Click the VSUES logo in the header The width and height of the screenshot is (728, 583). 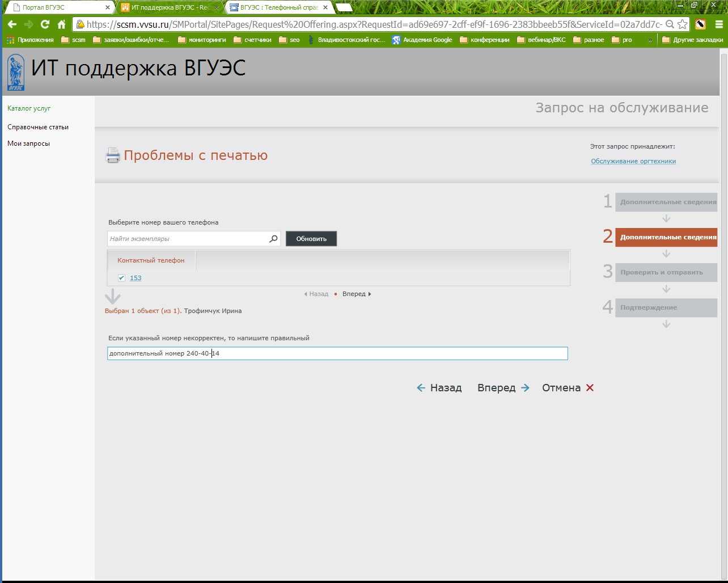(16, 72)
